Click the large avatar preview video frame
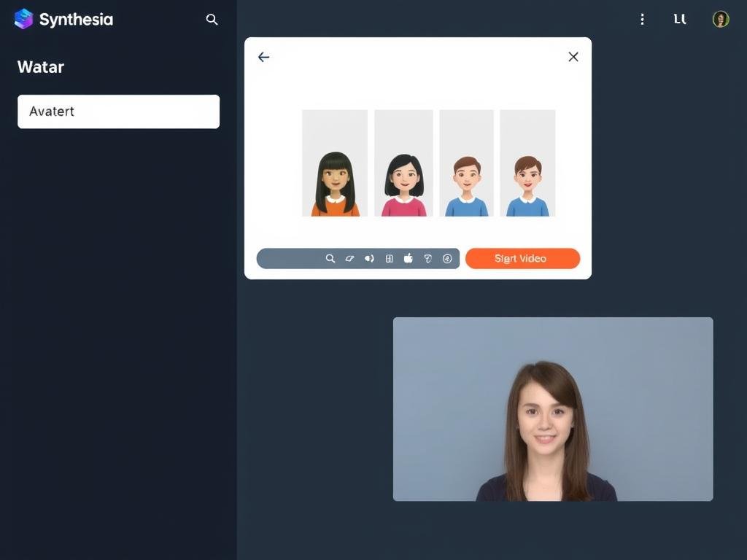The image size is (747, 560). point(553,408)
